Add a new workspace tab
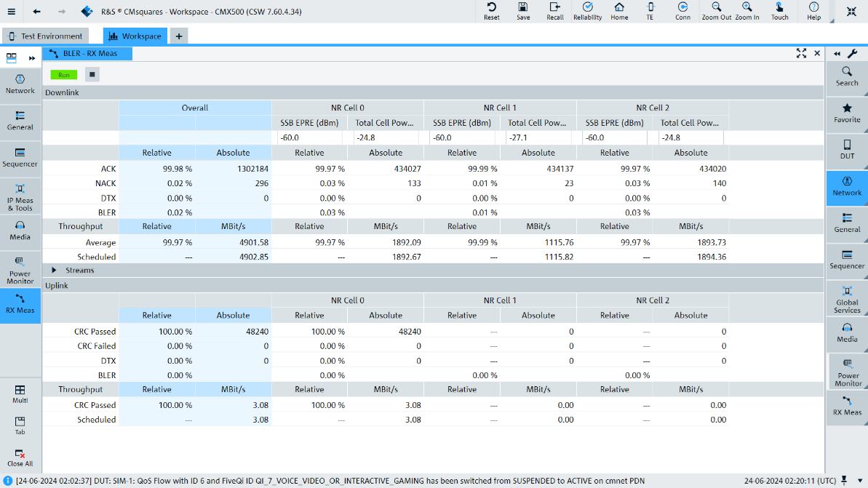 (x=179, y=36)
